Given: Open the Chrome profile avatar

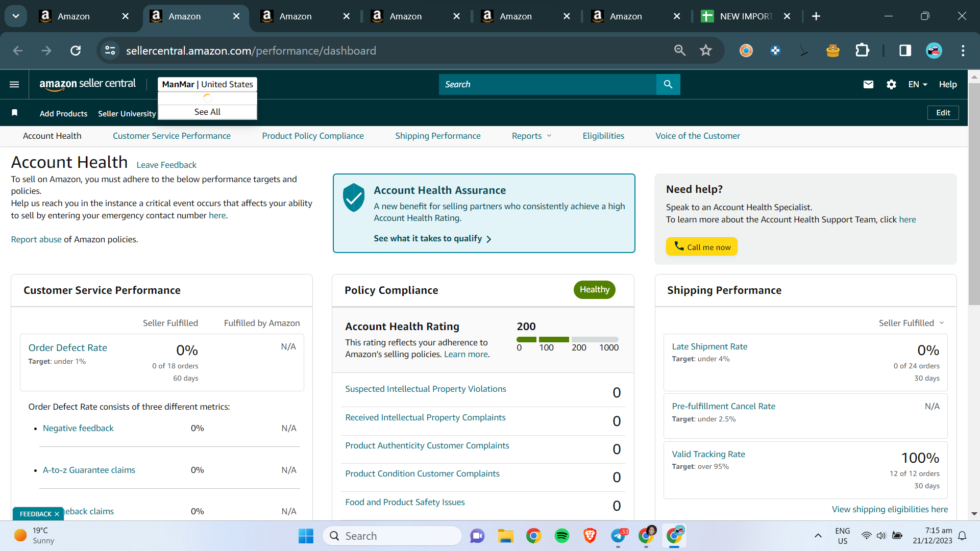Looking at the screenshot, I should pos(934,51).
